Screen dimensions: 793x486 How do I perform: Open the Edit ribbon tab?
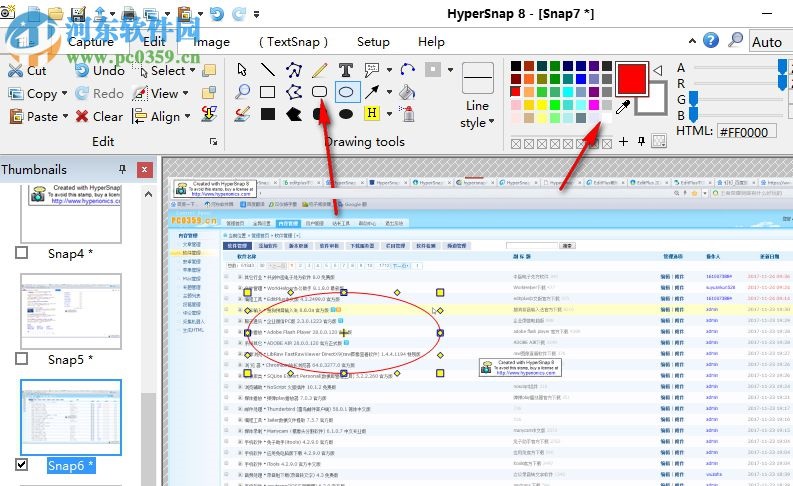(x=154, y=41)
